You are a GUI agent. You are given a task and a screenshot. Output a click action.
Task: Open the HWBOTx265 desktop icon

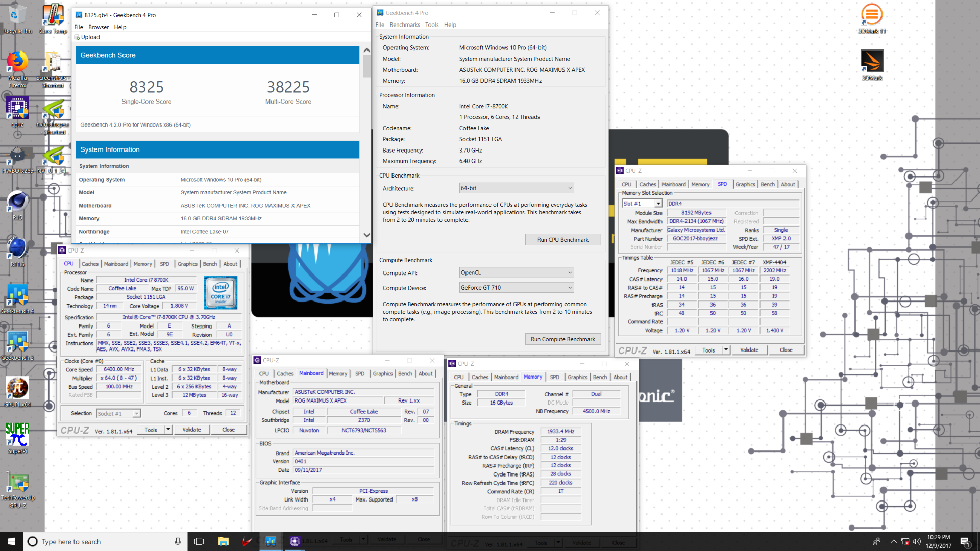click(x=17, y=159)
